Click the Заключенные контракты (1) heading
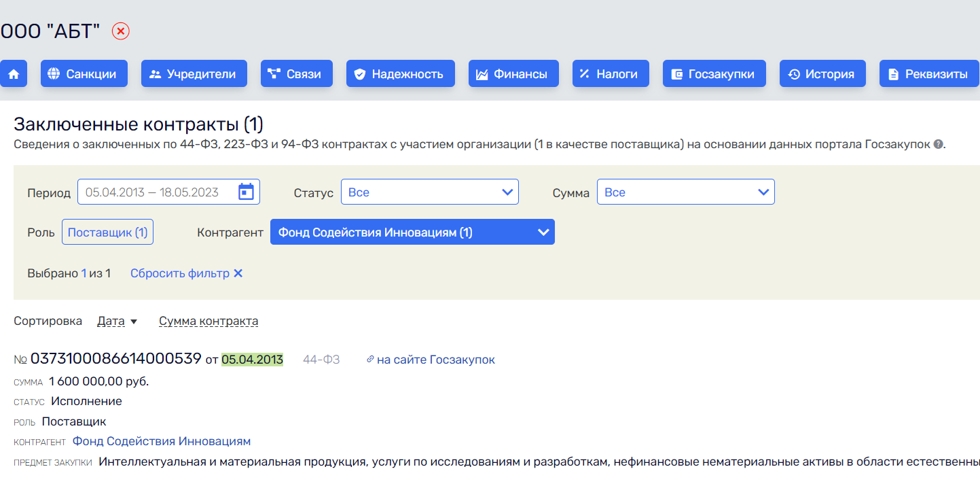This screenshot has height=503, width=980. click(x=139, y=124)
